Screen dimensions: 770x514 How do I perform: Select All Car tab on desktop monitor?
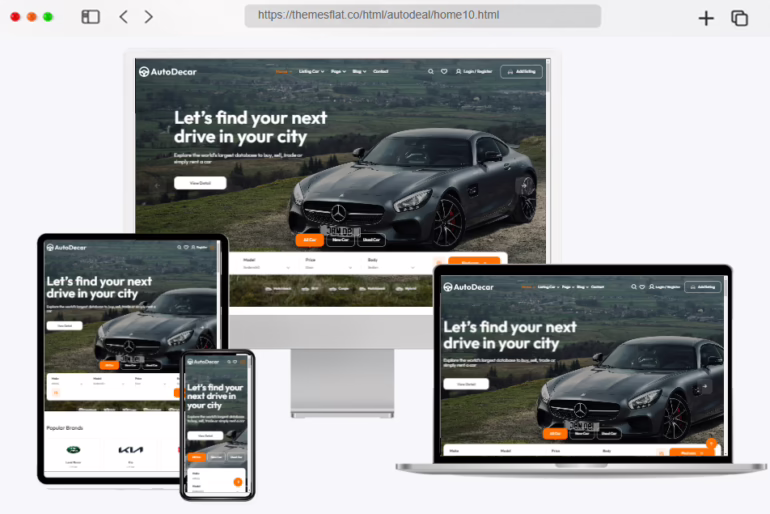pyautogui.click(x=309, y=240)
